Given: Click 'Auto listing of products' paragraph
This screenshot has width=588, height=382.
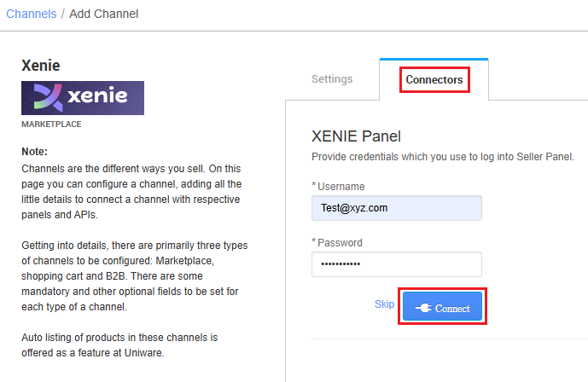Looking at the screenshot, I should point(119,345).
